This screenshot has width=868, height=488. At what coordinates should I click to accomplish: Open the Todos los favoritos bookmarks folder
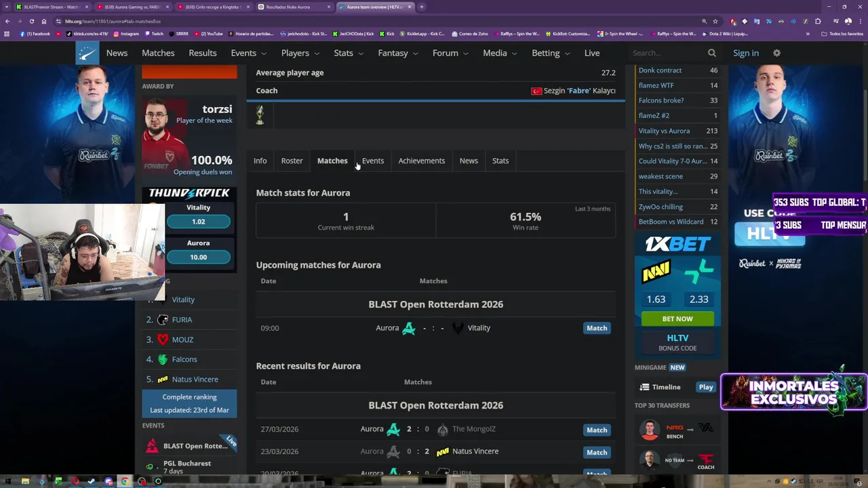pyautogui.click(x=842, y=34)
